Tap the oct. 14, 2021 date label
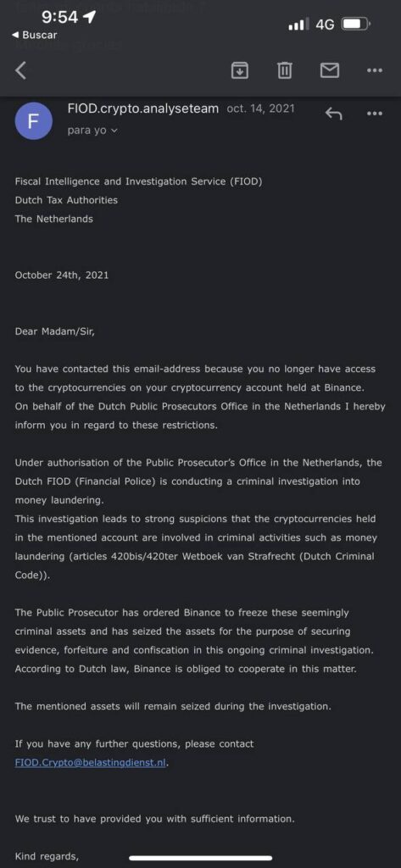This screenshot has height=868, width=401. pyautogui.click(x=260, y=108)
